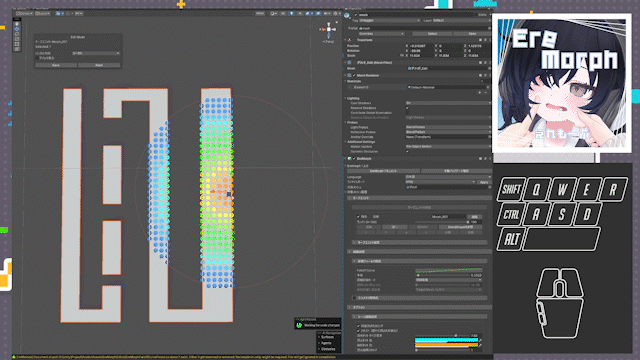Open the Center pivot mode dropdown
Image resolution: width=640 pixels, height=360 pixels.
[24, 13]
